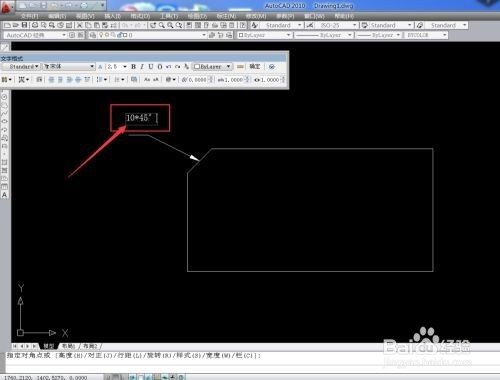Open the AutoCAD application menu logo
The image size is (500, 380).
coord(6,7)
